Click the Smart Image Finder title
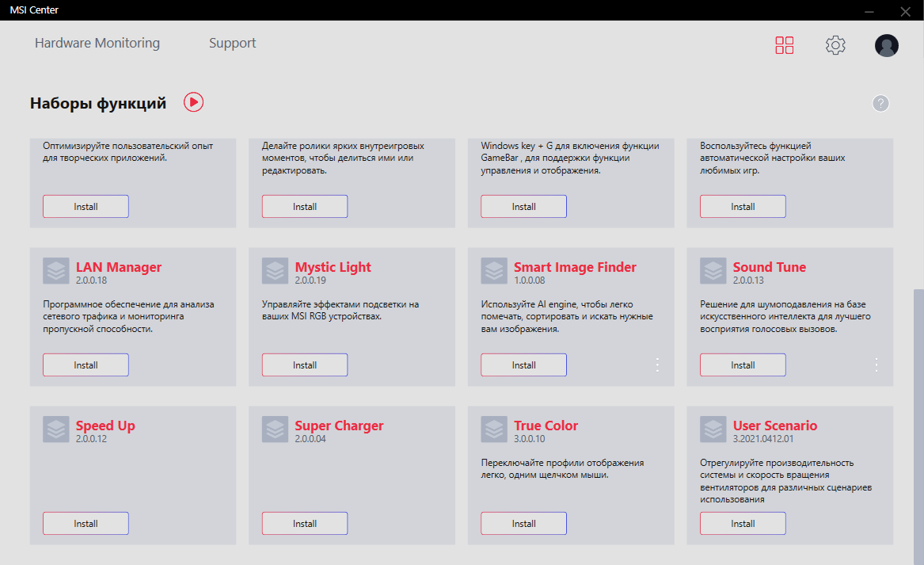 coord(575,267)
